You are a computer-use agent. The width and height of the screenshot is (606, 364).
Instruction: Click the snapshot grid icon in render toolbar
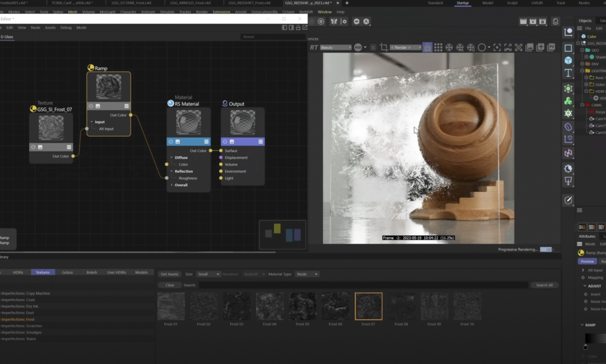[439, 47]
